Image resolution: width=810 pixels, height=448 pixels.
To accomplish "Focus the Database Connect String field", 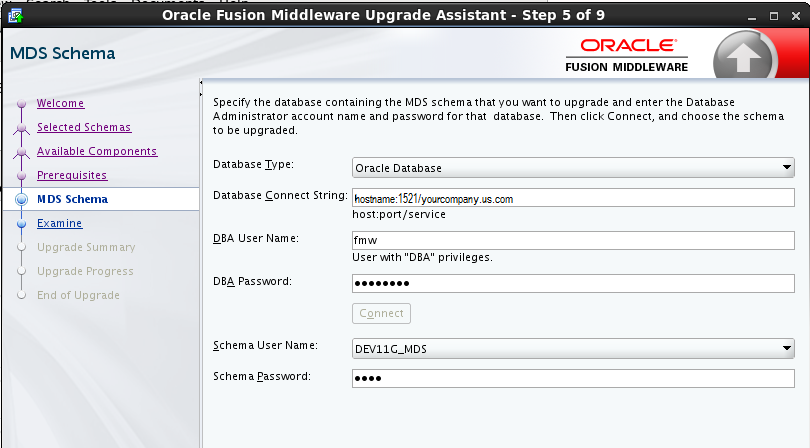I will pyautogui.click(x=573, y=198).
